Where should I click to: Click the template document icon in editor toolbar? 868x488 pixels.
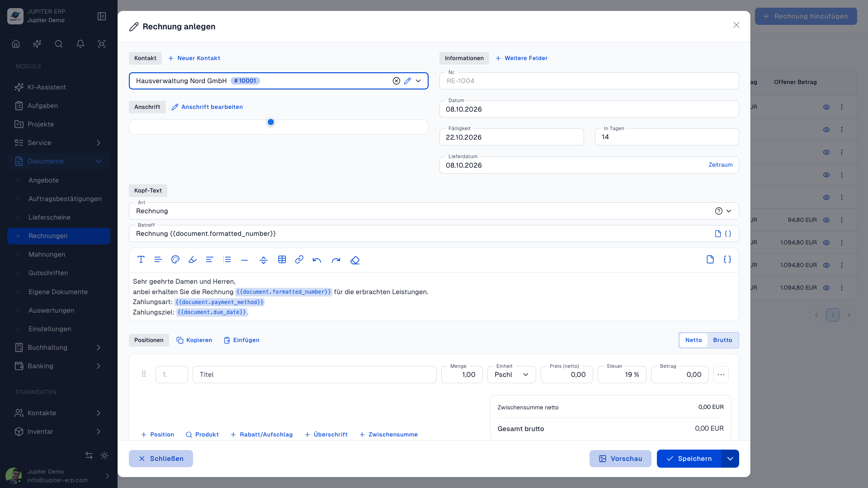[x=710, y=259]
